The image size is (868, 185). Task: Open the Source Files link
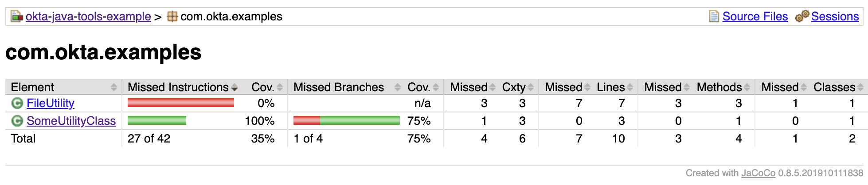(x=755, y=16)
